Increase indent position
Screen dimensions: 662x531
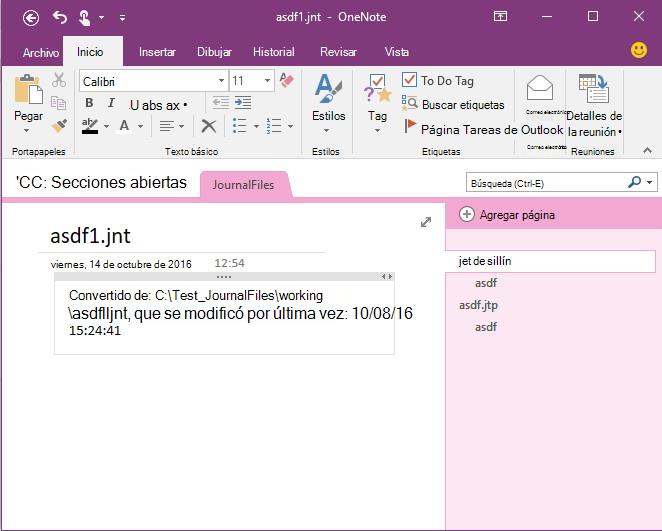click(x=243, y=103)
